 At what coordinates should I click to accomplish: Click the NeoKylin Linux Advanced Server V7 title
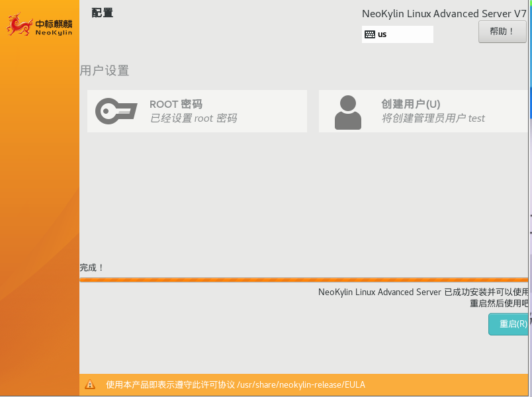coord(444,14)
